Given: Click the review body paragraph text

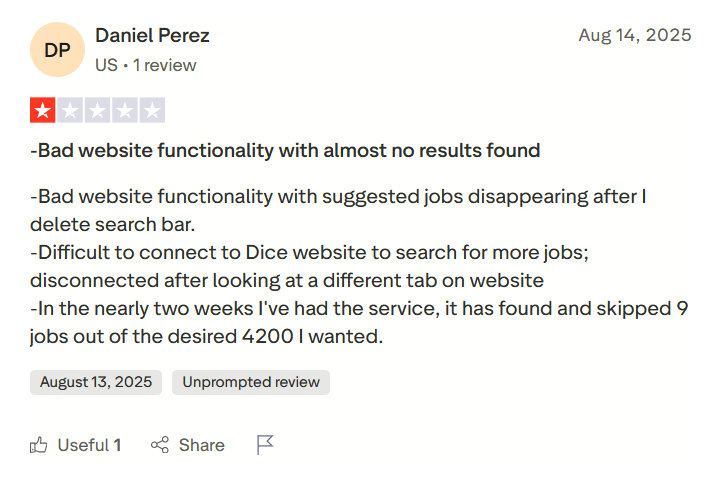Looking at the screenshot, I should coord(350,266).
